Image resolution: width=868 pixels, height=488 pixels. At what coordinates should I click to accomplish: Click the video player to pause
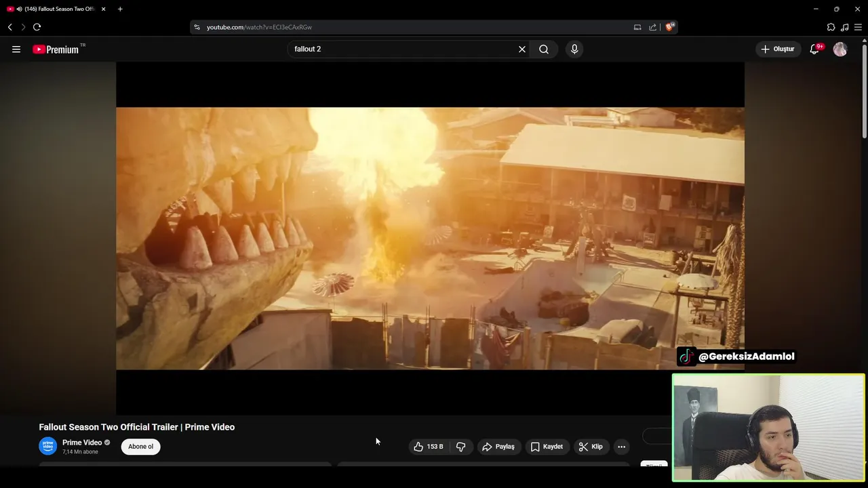pyautogui.click(x=430, y=238)
